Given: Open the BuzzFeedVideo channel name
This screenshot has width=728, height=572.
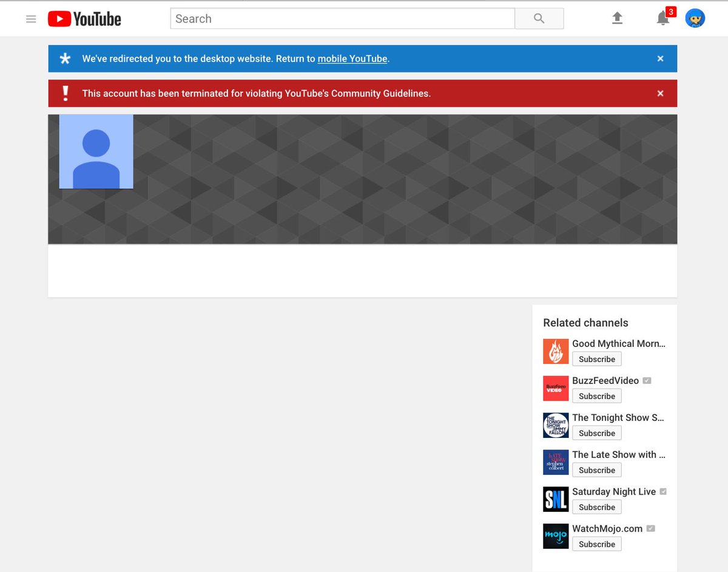Looking at the screenshot, I should pyautogui.click(x=605, y=380).
